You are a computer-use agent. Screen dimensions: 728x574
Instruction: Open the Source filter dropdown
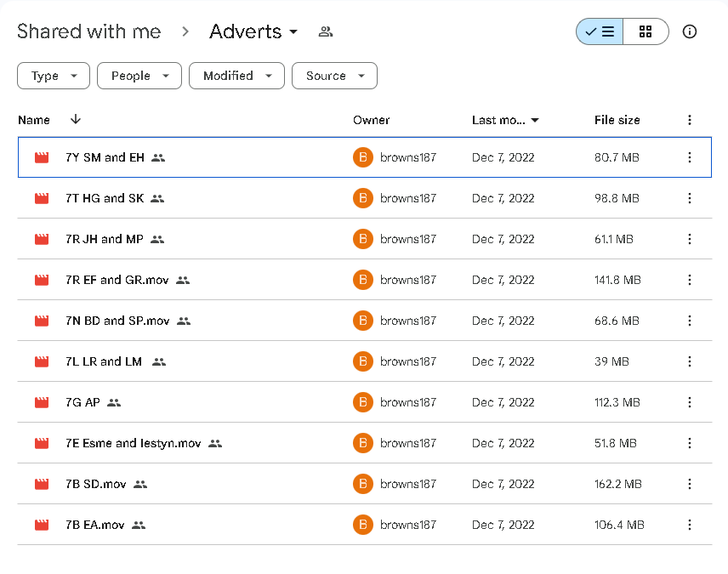tap(334, 76)
